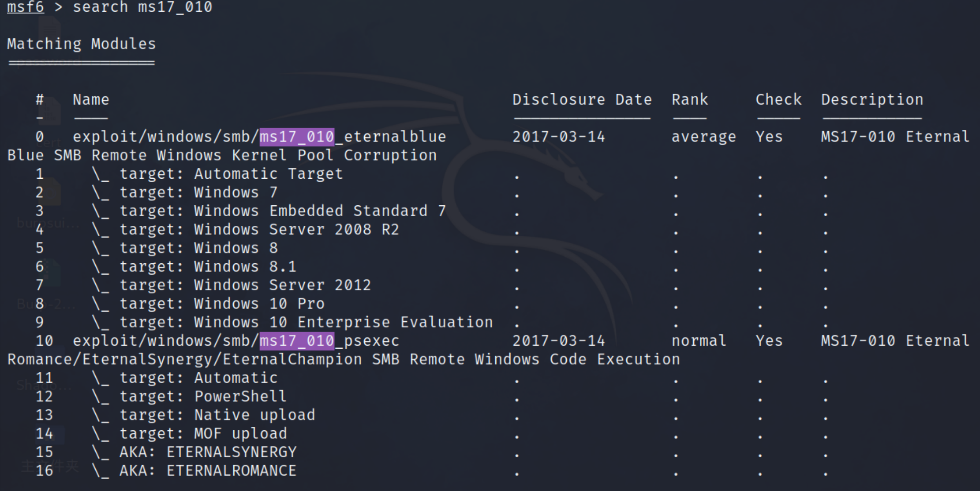Click the Disclosure Date column header

pos(582,100)
